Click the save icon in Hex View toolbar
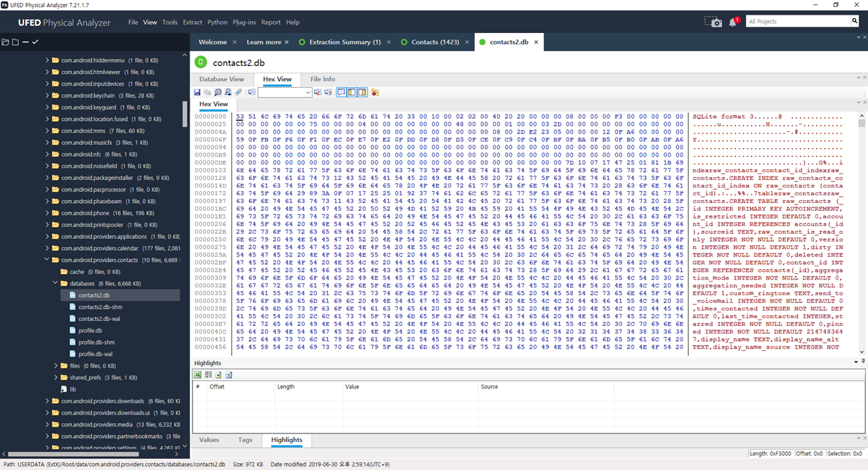868x470 pixels. click(197, 92)
